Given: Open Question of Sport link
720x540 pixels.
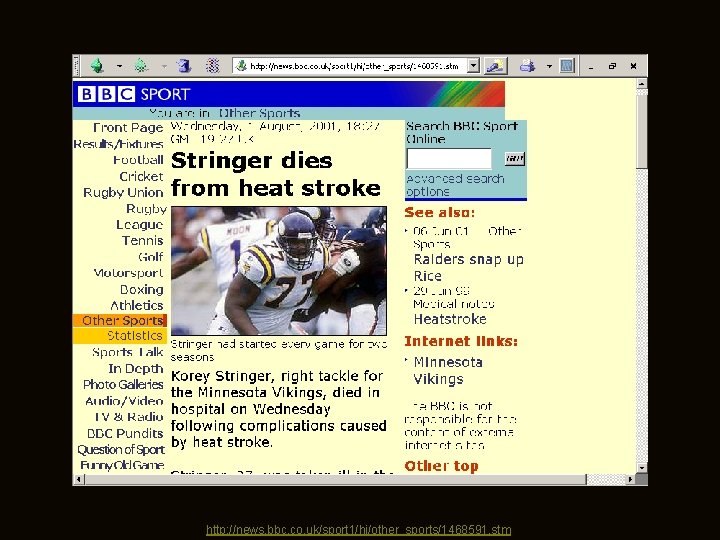Looking at the screenshot, I should click(121, 450).
